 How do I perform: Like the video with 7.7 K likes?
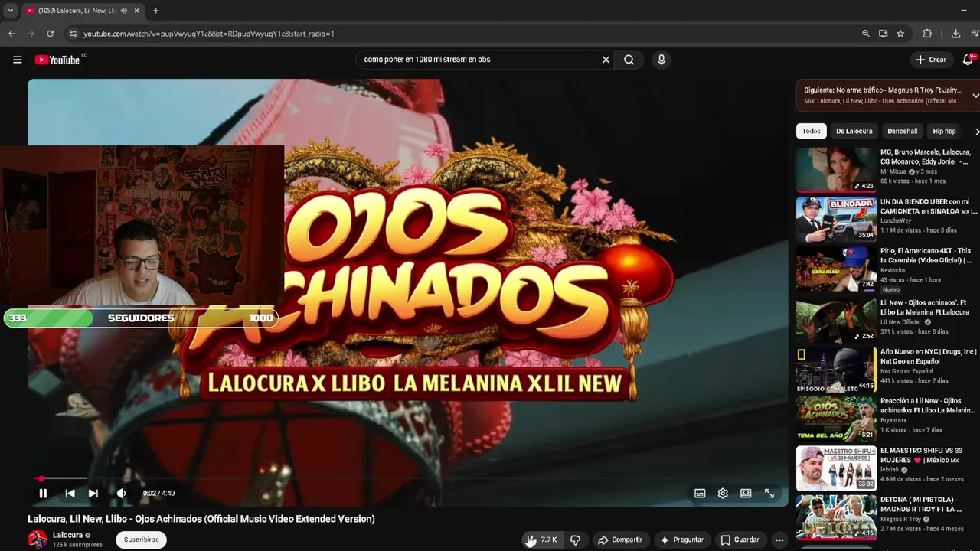(x=542, y=540)
